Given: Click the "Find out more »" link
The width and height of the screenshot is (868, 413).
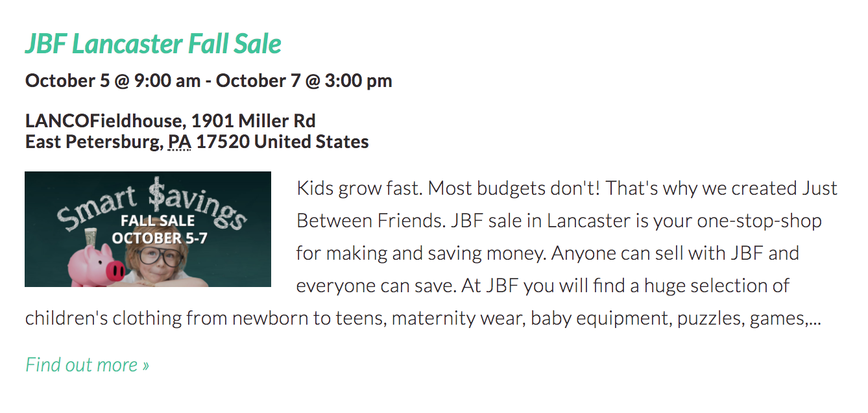Looking at the screenshot, I should [x=87, y=365].
